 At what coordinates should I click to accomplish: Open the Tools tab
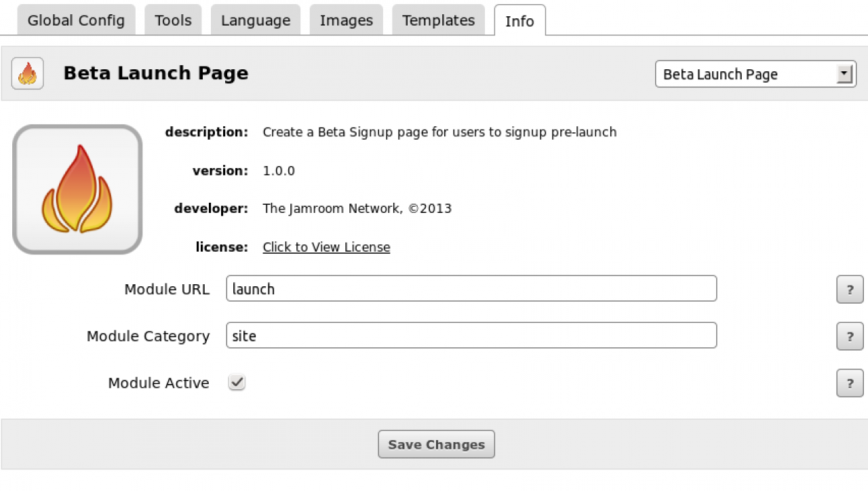click(173, 20)
